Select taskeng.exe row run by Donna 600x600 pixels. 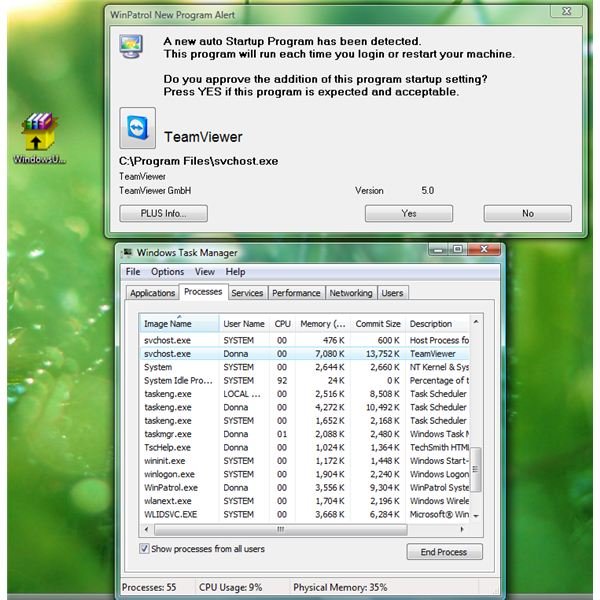tap(304, 407)
